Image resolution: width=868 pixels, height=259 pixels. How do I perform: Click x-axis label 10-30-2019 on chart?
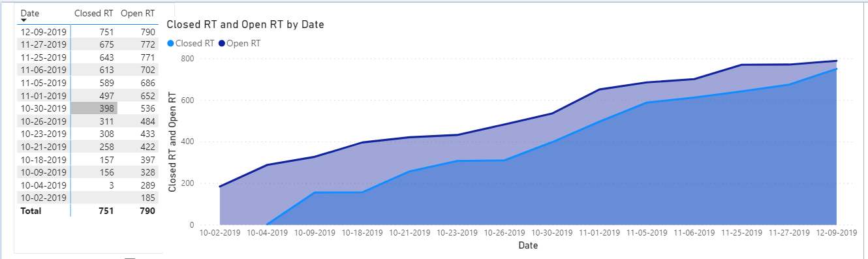tap(552, 232)
